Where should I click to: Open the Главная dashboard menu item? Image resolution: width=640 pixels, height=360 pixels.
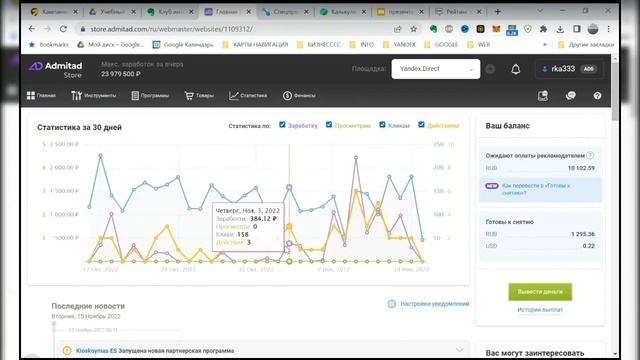point(41,96)
